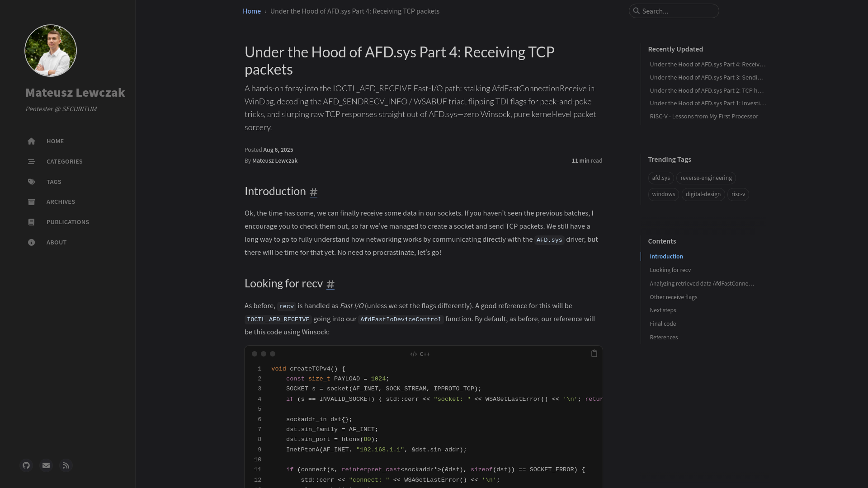Open recently updated AFD.sys Part 1 post
This screenshot has width=868, height=488.
tap(708, 103)
